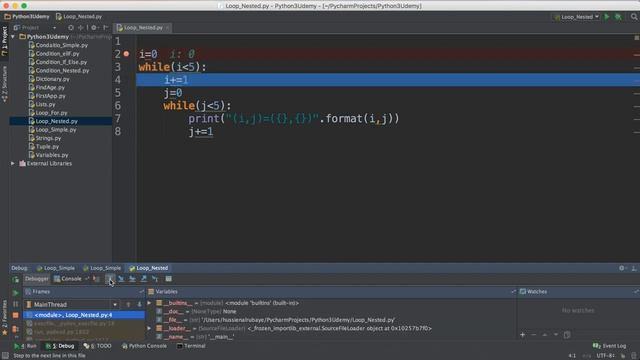The height and width of the screenshot is (360, 640).
Task: Click Python3Udemy breadcrumb in navigation bar
Action: coord(27,17)
